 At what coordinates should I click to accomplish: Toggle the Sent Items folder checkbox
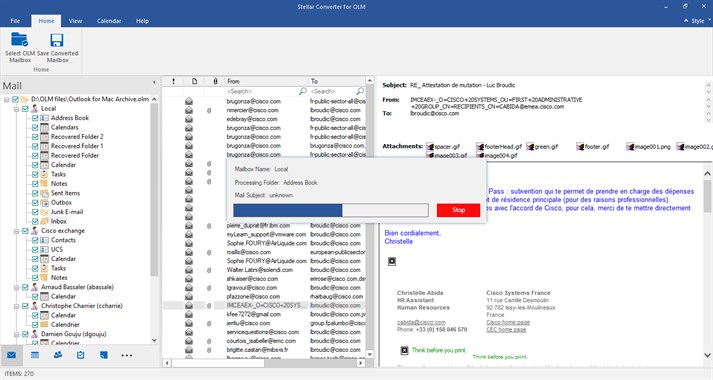coord(35,193)
